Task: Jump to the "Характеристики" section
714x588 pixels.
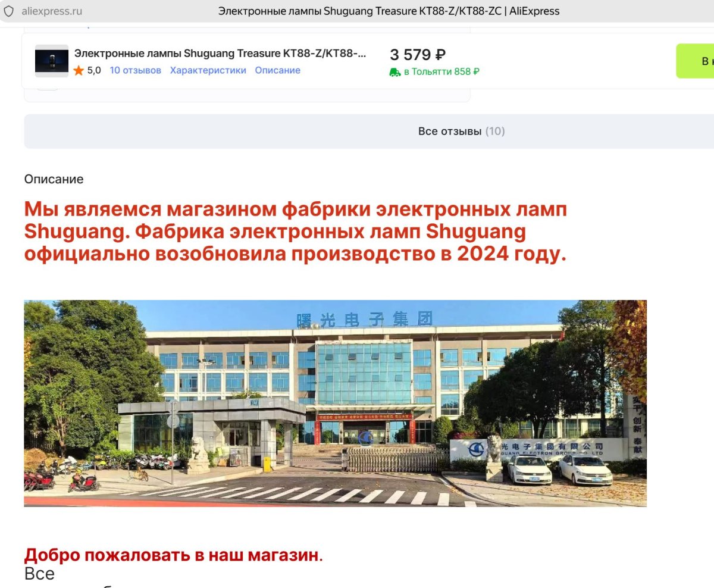Action: [x=208, y=70]
